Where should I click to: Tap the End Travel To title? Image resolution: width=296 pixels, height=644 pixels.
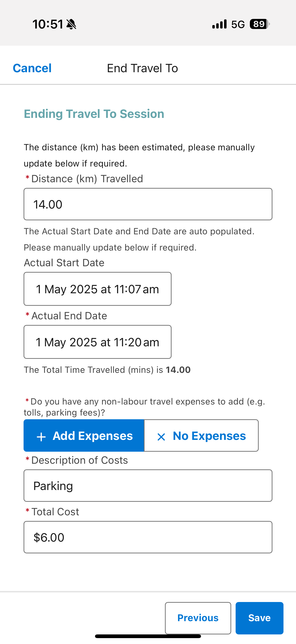[142, 68]
